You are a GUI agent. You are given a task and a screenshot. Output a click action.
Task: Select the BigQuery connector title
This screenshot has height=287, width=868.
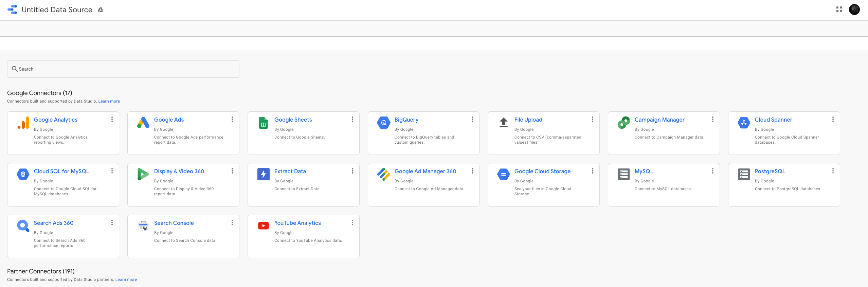pyautogui.click(x=406, y=120)
